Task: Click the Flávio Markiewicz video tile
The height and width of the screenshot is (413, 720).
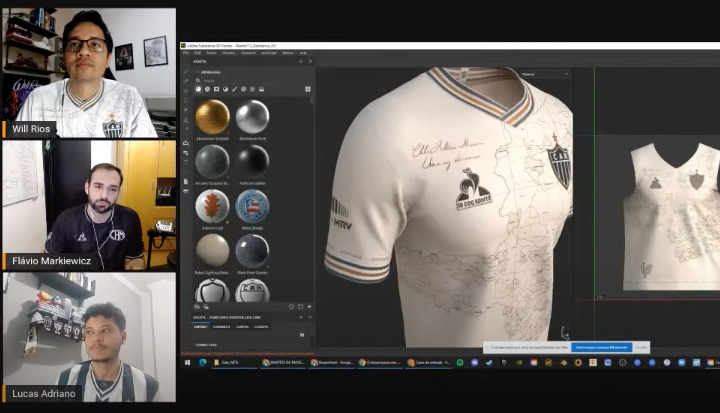Action: point(90,205)
